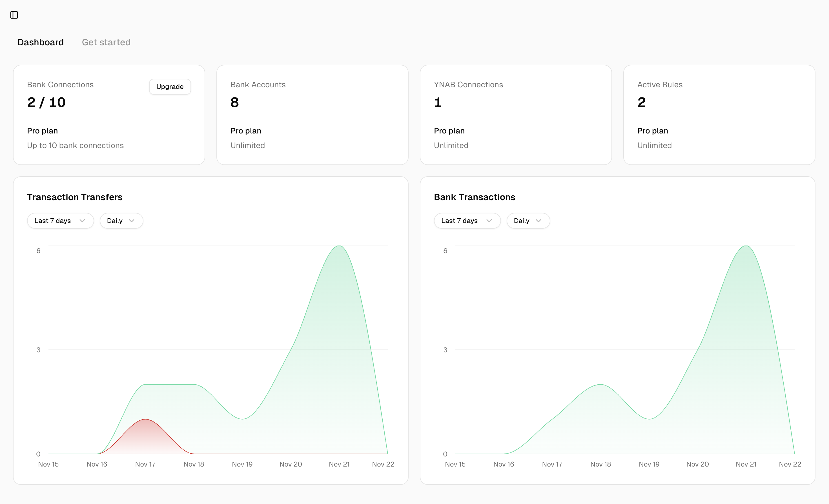The image size is (829, 504).
Task: Click green peak in Bank Transactions chart
Action: click(x=746, y=246)
